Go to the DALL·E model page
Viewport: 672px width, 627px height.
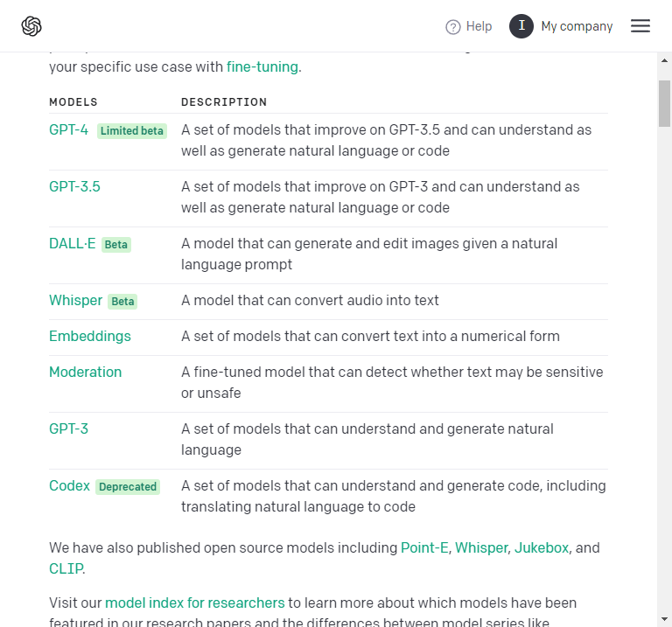(72, 244)
